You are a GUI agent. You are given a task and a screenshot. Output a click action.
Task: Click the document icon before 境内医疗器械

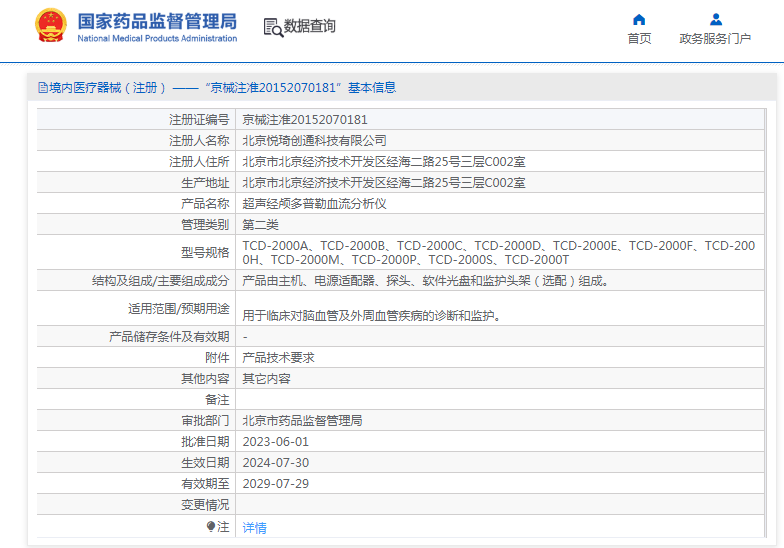[x=43, y=88]
